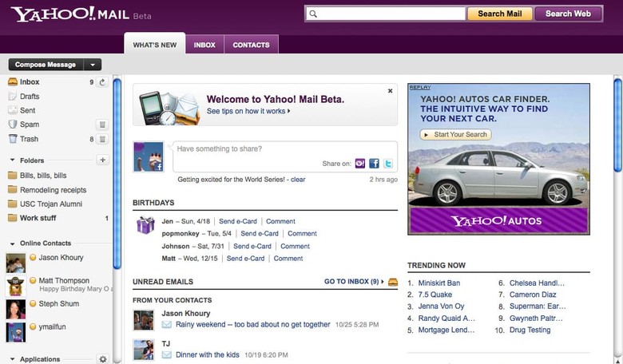Comment on popmonkey's birthday
Image resolution: width=623 pixels, height=364 pixels.
(303, 233)
